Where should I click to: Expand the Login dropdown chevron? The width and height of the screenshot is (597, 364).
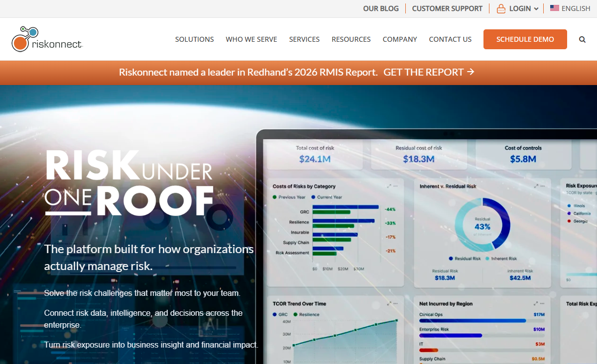536,9
